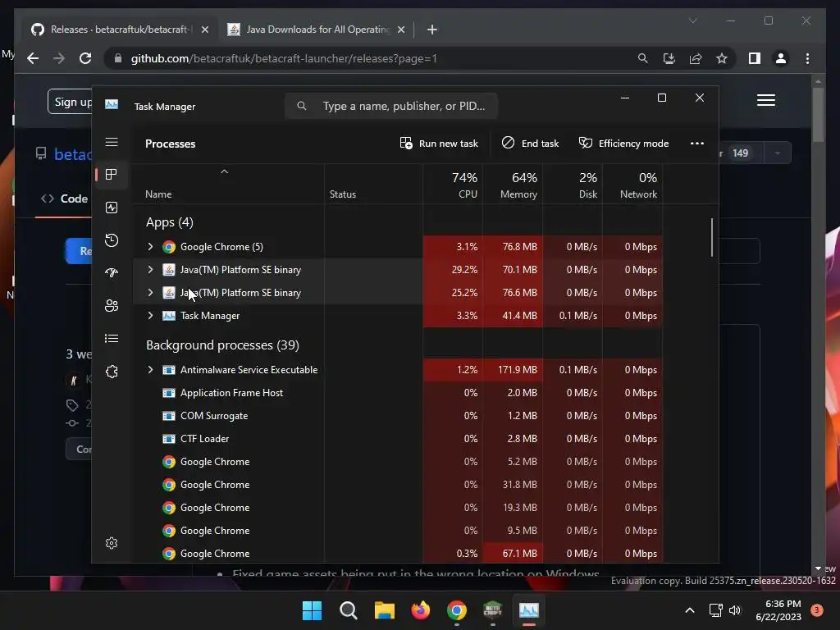
Task: Expand the second Java(TM) Platform SE binary row
Action: (x=151, y=293)
